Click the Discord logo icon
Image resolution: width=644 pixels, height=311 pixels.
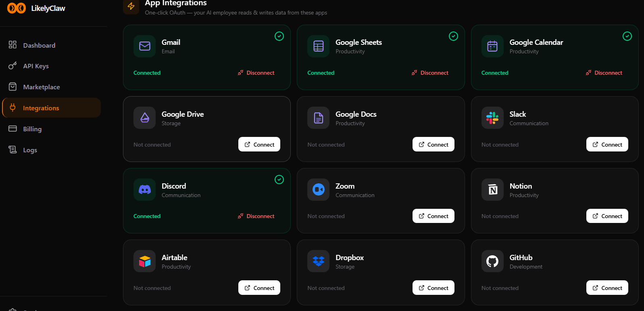click(144, 189)
